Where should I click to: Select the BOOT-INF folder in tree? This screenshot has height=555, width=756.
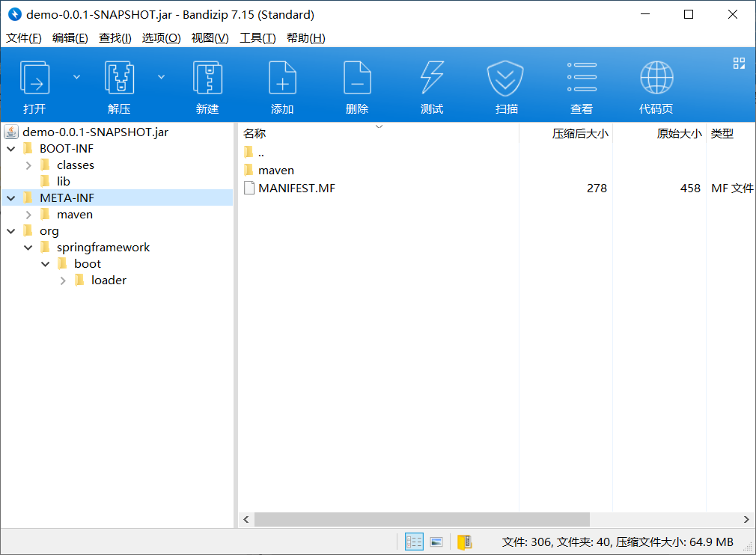pyautogui.click(x=67, y=149)
